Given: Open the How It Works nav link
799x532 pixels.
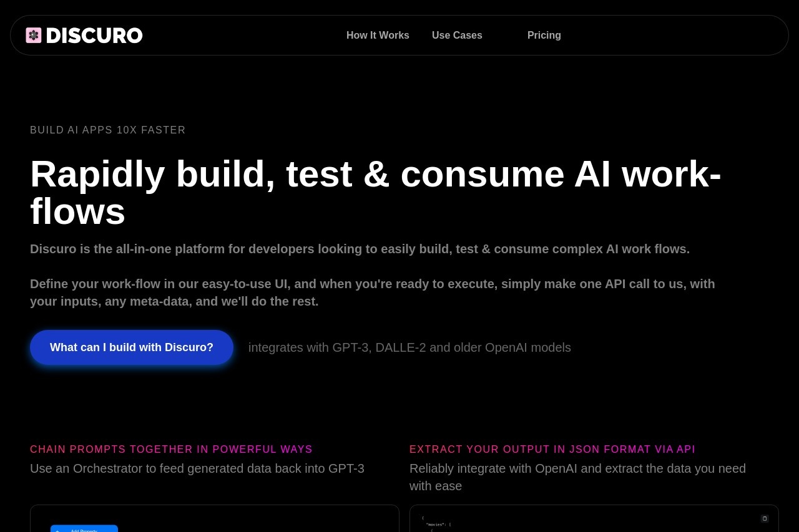Looking at the screenshot, I should pyautogui.click(x=378, y=36).
